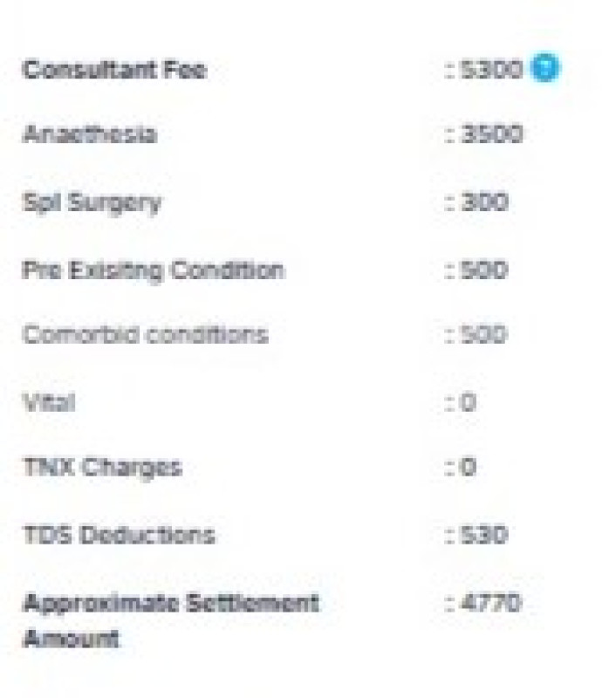Select the Spl Surgery row label
The image size is (616, 698).
[x=92, y=202]
